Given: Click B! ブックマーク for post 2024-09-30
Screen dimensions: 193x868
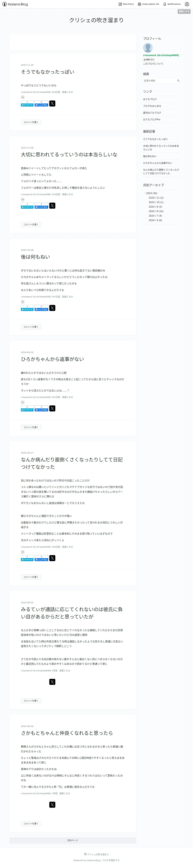Looking at the screenshot, I should coord(27,410).
